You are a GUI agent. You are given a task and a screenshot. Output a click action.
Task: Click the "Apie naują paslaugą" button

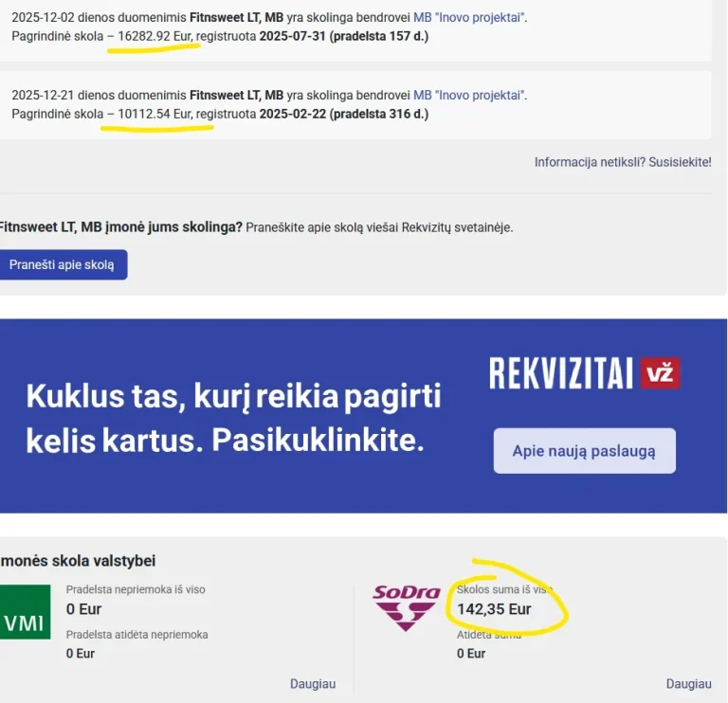point(585,451)
